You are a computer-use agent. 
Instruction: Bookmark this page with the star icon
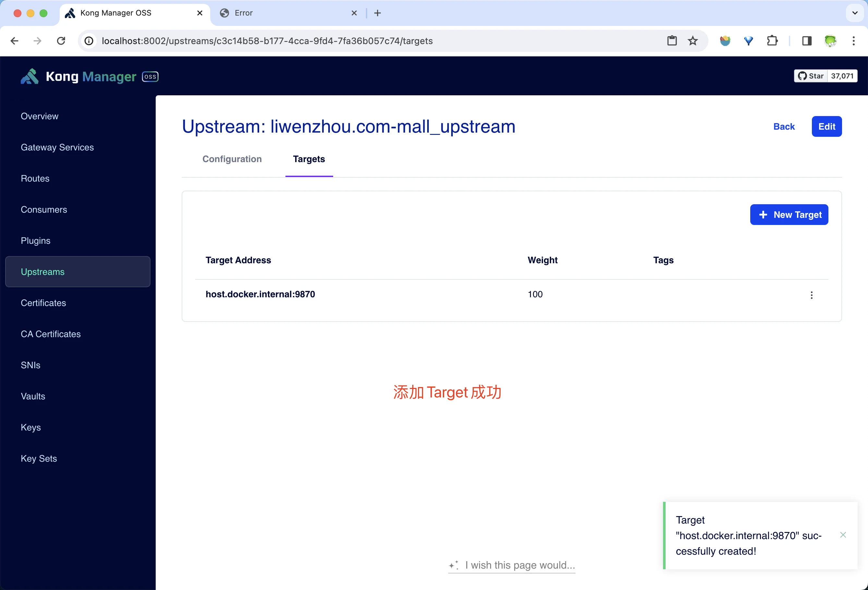tap(693, 41)
